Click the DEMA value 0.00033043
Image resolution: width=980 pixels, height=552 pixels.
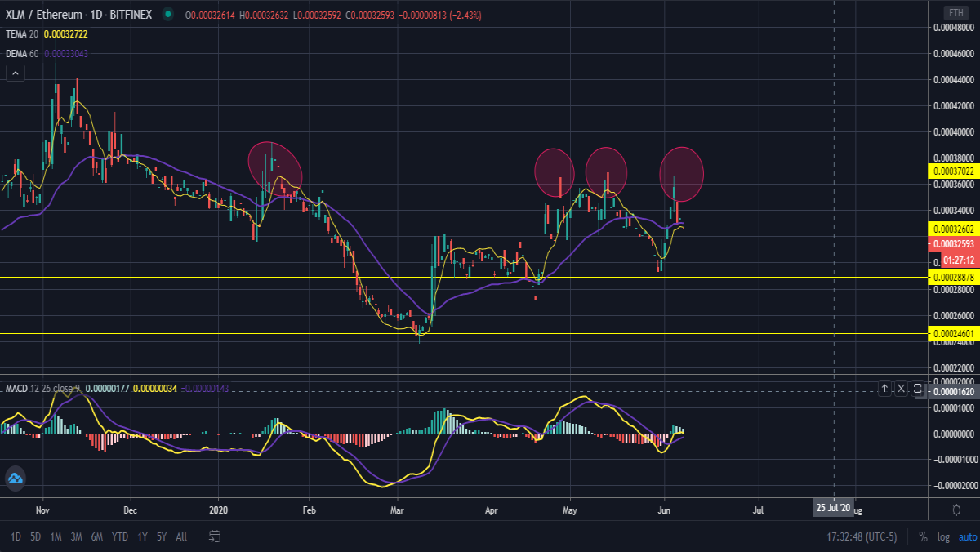(65, 53)
